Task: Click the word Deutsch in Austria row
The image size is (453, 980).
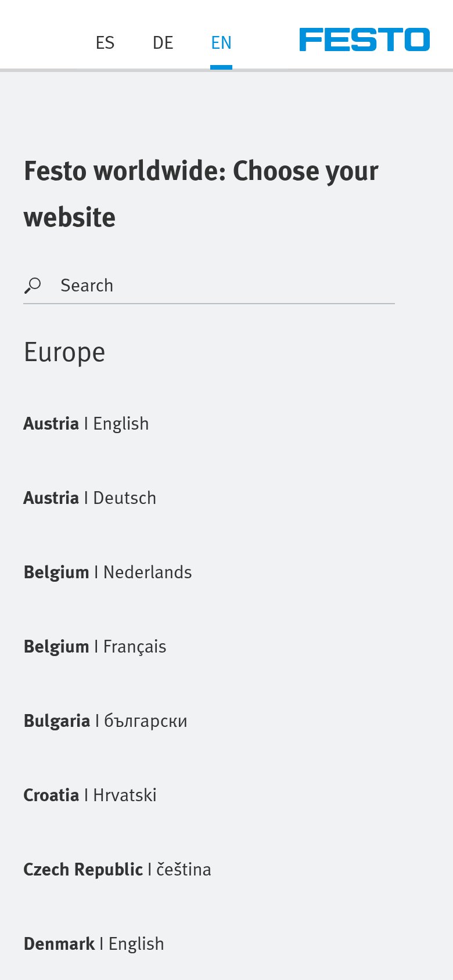Action: coord(125,498)
